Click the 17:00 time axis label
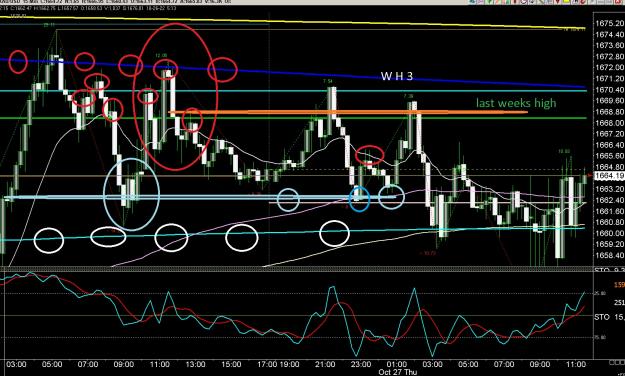Image resolution: width=625 pixels, height=376 pixels. [x=267, y=364]
